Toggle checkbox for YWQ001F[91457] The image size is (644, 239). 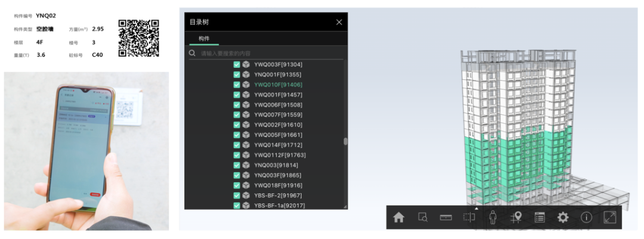[x=237, y=94]
